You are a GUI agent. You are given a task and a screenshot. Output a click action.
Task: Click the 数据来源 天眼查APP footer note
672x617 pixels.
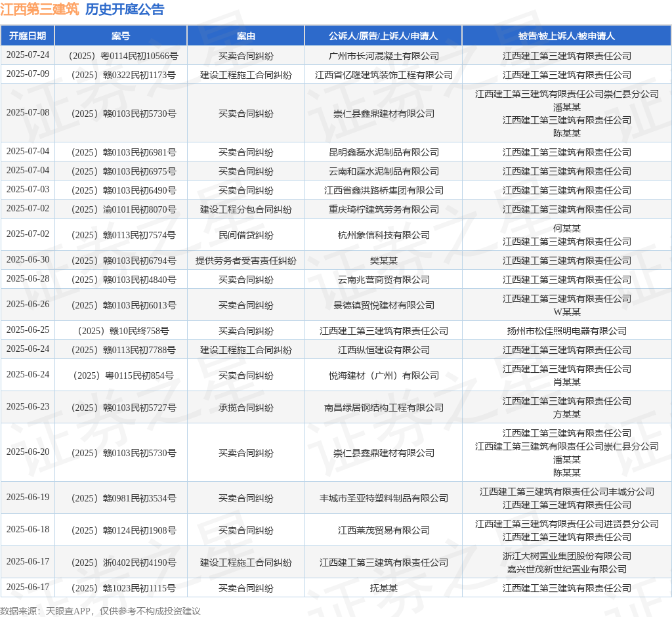click(x=100, y=611)
